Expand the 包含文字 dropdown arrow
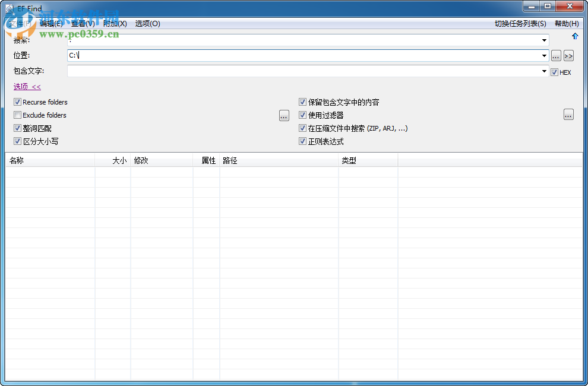Image resolution: width=588 pixels, height=386 pixels. (x=544, y=71)
